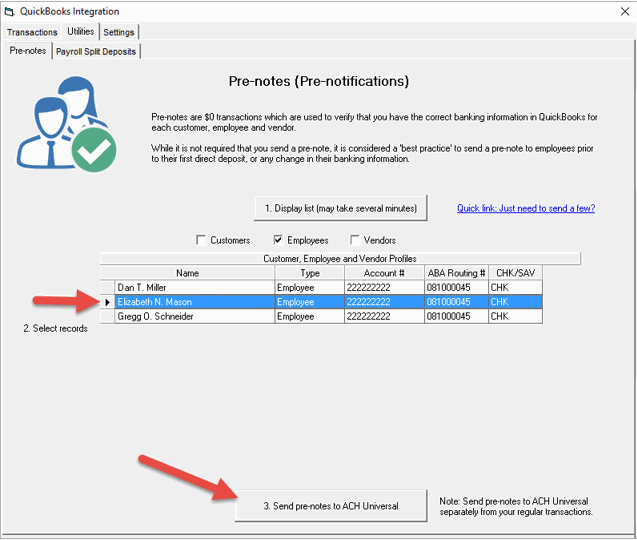637x540 pixels.
Task: Open the Settings tab
Action: point(119,32)
